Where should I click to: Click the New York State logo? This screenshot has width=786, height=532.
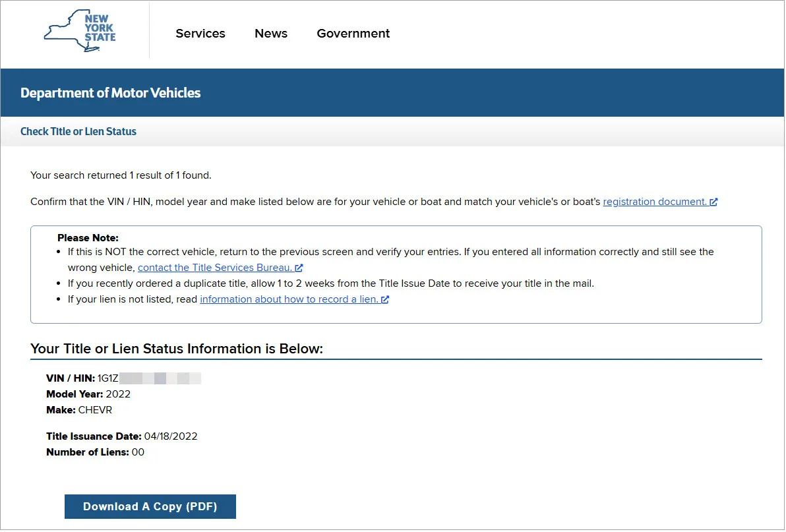pyautogui.click(x=79, y=30)
